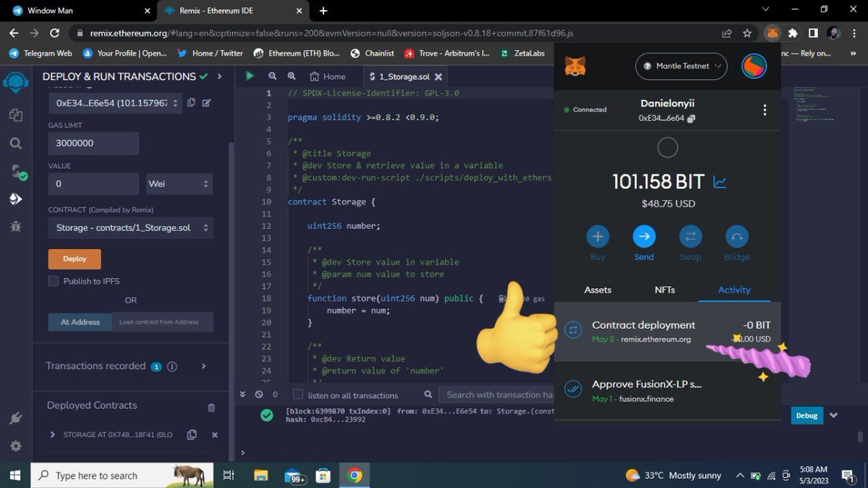Clear the terminal console icon

click(x=259, y=395)
